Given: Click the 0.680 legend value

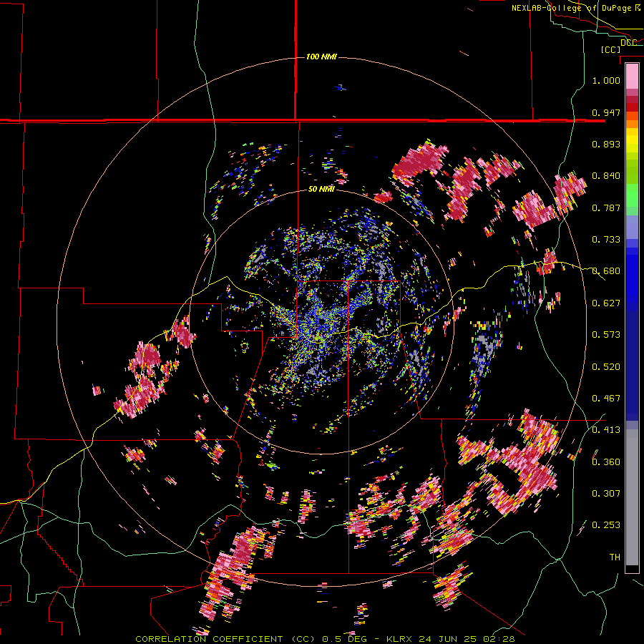Looking at the screenshot, I should [606, 271].
